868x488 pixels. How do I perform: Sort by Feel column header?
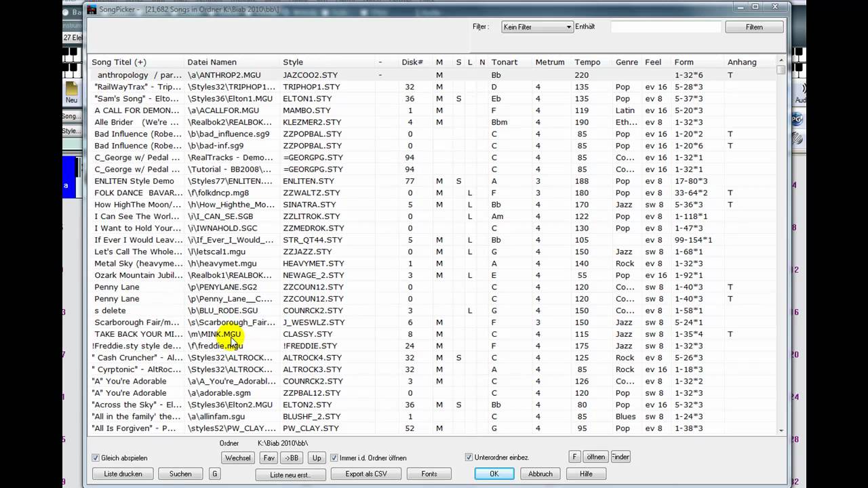[x=653, y=62]
